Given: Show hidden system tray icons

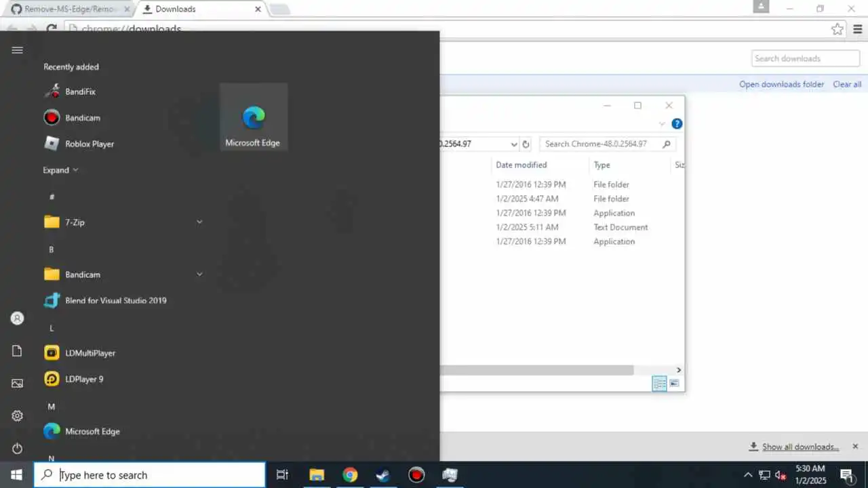Looking at the screenshot, I should [x=748, y=475].
